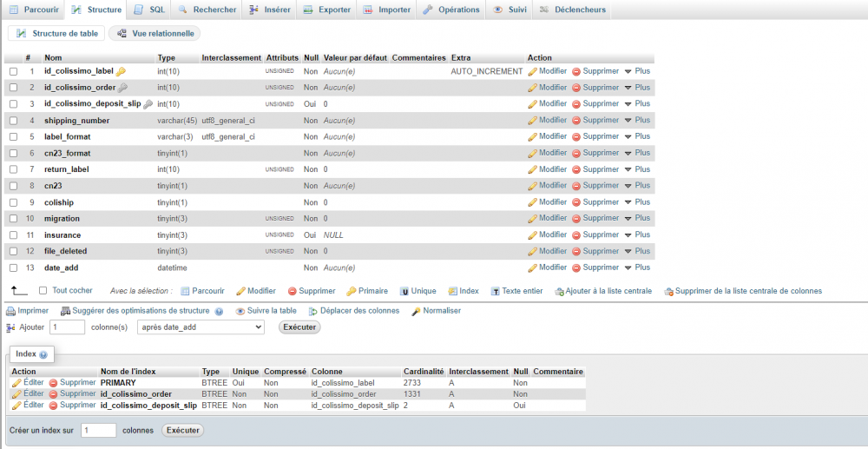This screenshot has width=868, height=449.
Task: Switch to the SQL tab
Action: 149,10
